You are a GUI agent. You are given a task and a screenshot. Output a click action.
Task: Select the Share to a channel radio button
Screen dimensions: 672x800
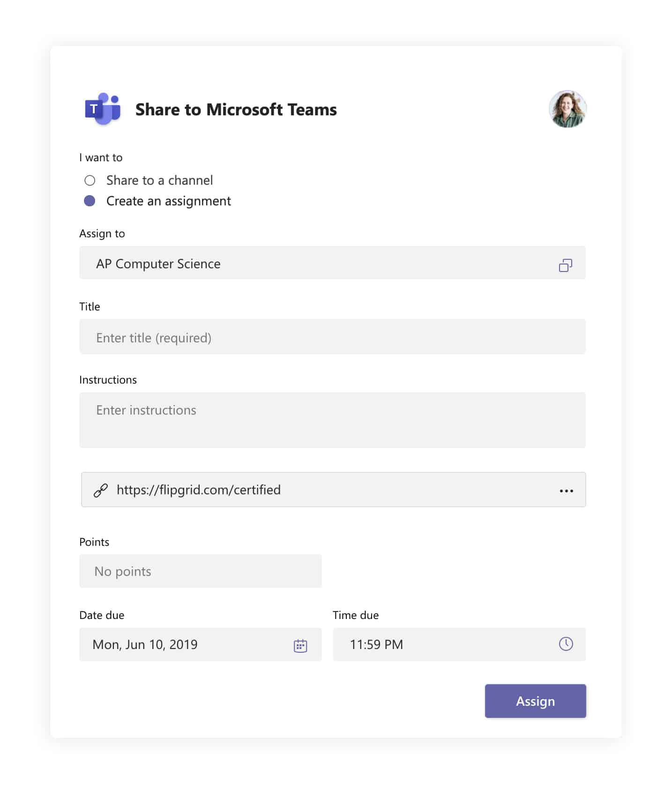tap(90, 181)
